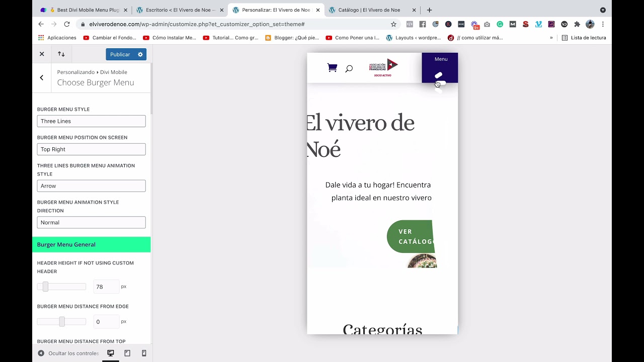The width and height of the screenshot is (644, 362).
Task: Open Burger Menu Style dropdown
Action: pos(91,121)
